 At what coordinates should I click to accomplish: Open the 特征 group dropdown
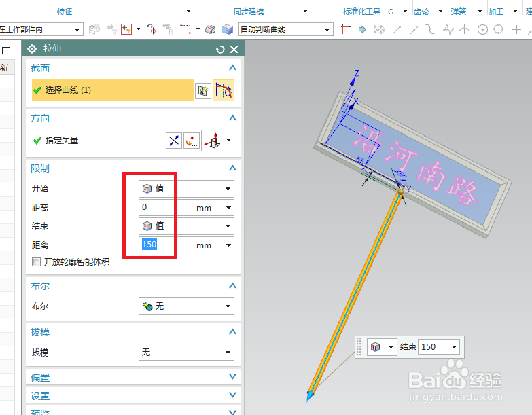click(189, 11)
